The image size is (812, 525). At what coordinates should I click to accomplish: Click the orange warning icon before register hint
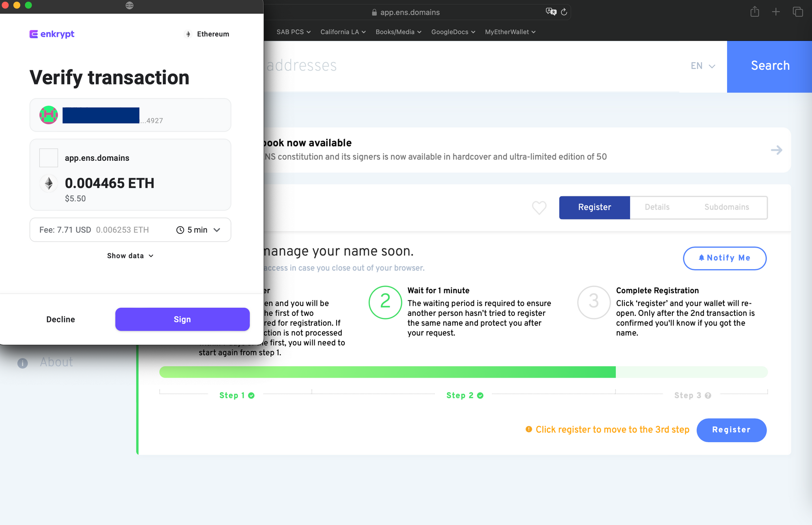[529, 429]
